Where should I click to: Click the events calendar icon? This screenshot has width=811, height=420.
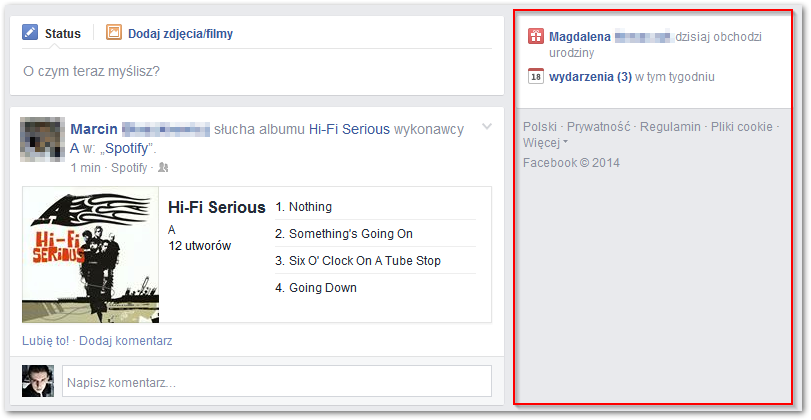click(x=536, y=76)
